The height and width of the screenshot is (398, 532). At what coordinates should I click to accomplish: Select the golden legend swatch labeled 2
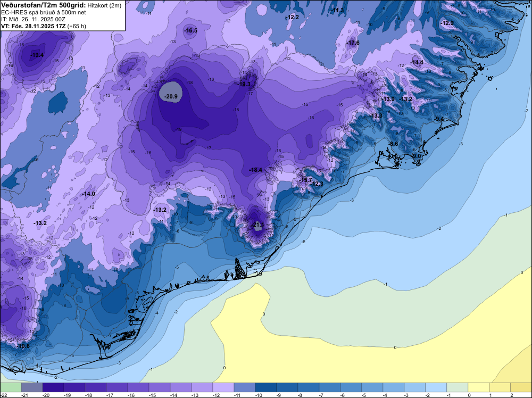pyautogui.click(x=521, y=387)
